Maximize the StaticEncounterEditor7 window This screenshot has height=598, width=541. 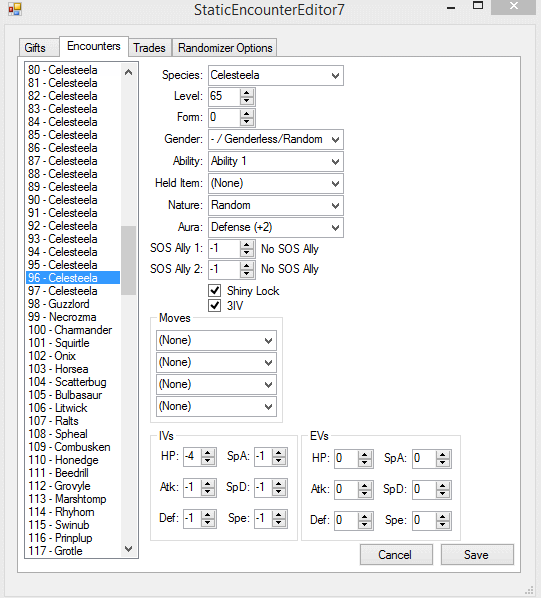point(478,6)
